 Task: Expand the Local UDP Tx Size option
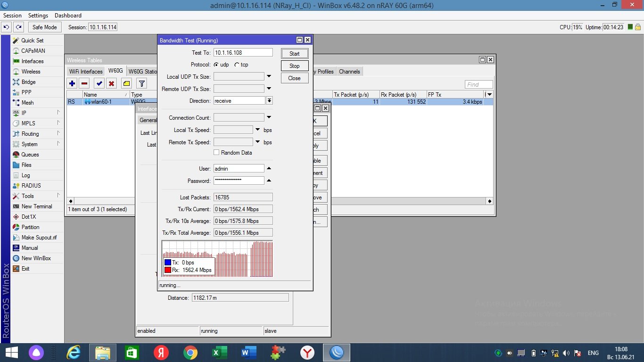click(x=269, y=76)
